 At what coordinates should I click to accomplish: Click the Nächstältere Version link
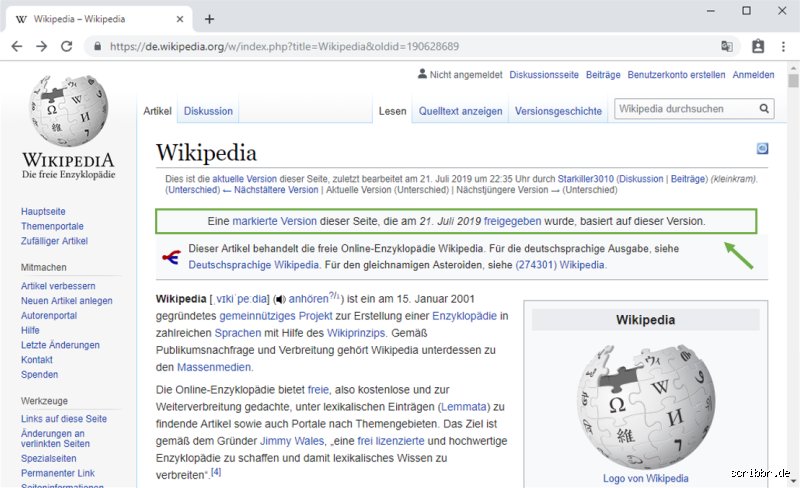coord(276,190)
